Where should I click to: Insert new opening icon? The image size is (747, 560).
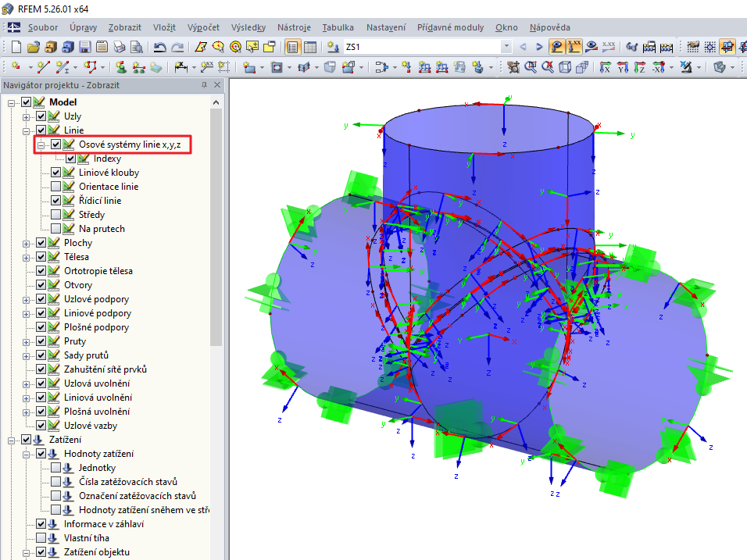pyautogui.click(x=277, y=67)
